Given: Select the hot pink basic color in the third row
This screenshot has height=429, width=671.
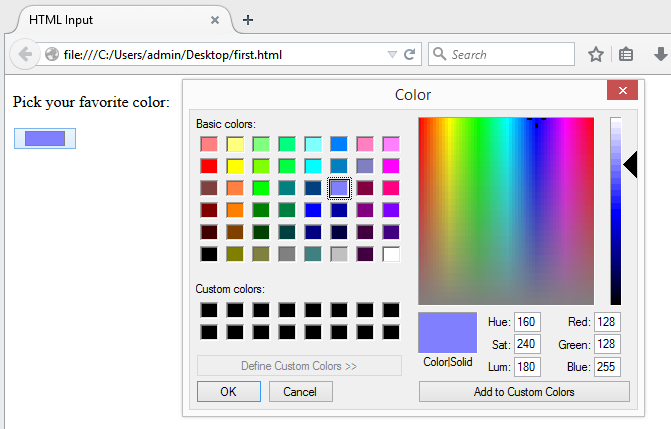Looking at the screenshot, I should (391, 188).
